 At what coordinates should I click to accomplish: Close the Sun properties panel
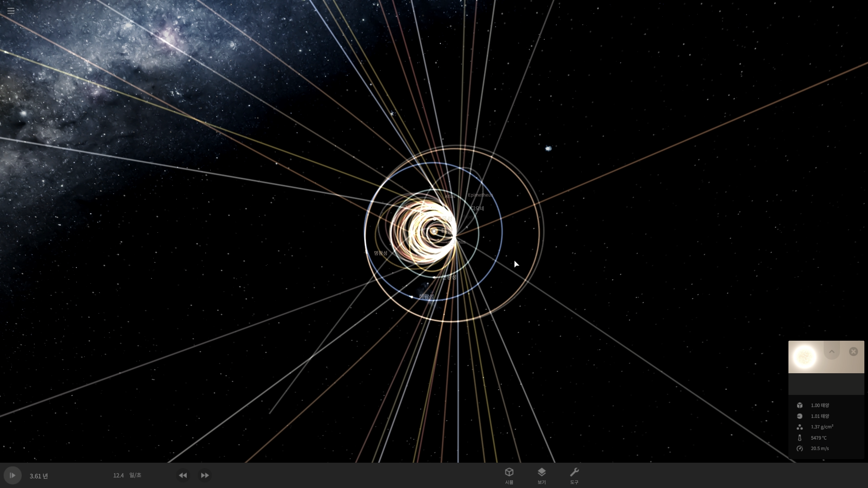[853, 352]
